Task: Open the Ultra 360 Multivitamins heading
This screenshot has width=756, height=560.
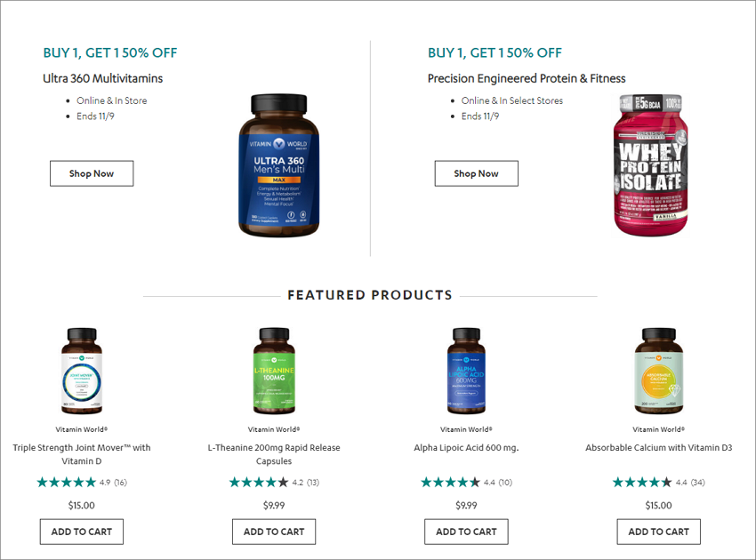Action: 102,78
